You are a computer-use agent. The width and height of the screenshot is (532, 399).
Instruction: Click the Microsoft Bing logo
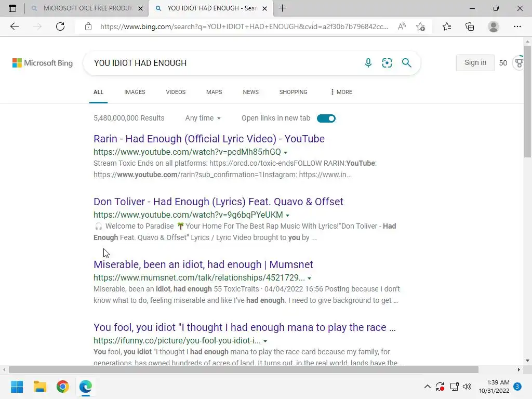point(43,63)
